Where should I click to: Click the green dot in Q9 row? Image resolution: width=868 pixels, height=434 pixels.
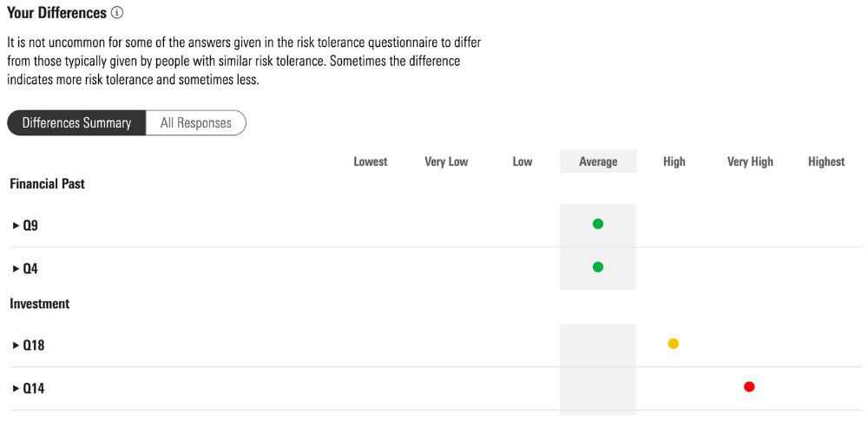[x=598, y=224]
